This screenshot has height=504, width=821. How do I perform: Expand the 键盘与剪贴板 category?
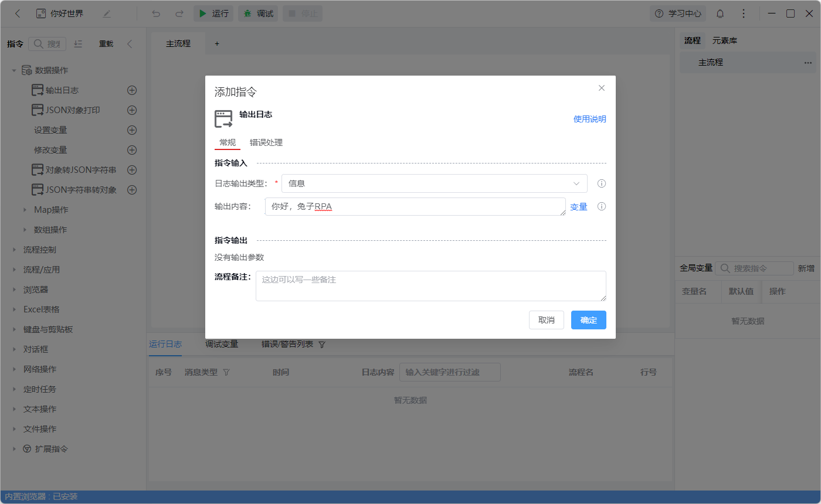[14, 329]
